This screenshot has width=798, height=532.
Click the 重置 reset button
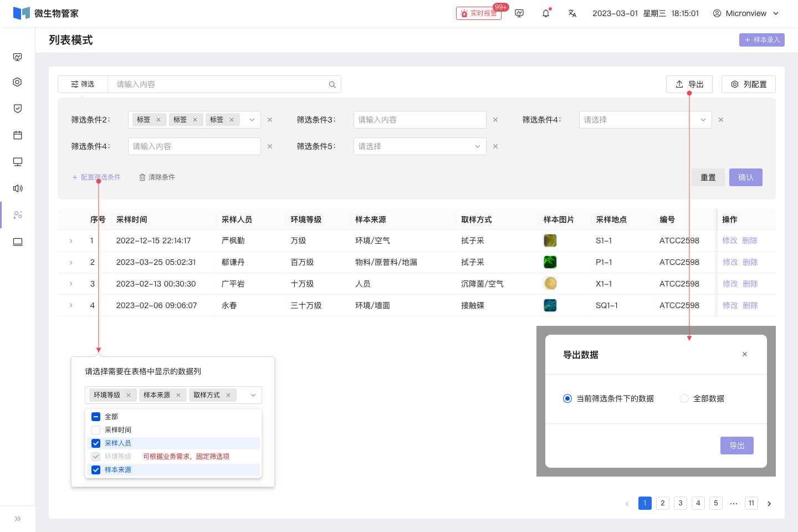708,177
